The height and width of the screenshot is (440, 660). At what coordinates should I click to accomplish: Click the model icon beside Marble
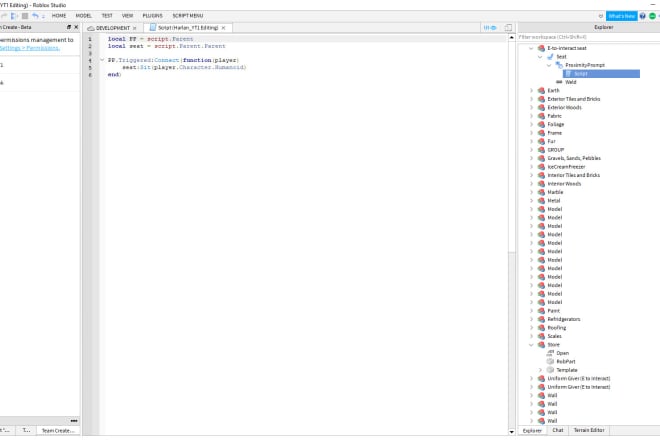click(541, 192)
